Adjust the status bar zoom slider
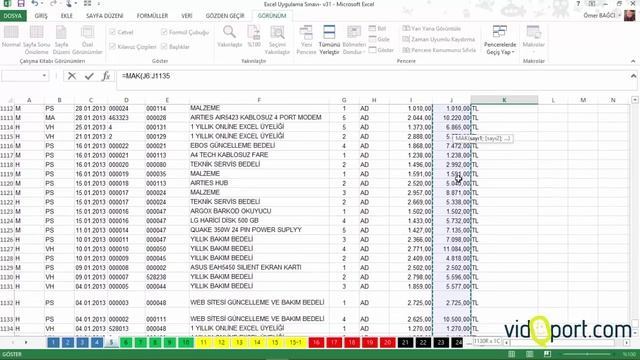This screenshot has width=640, height=360. tap(588, 354)
